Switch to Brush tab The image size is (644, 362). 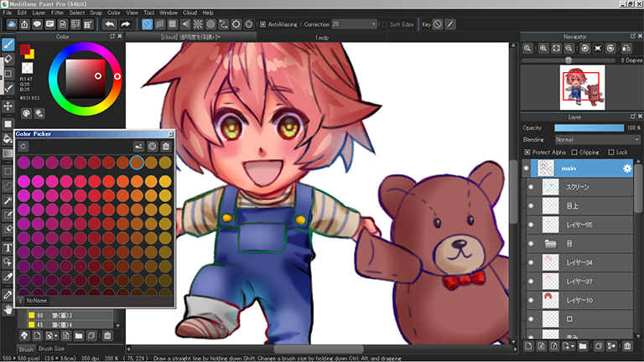pos(26,349)
